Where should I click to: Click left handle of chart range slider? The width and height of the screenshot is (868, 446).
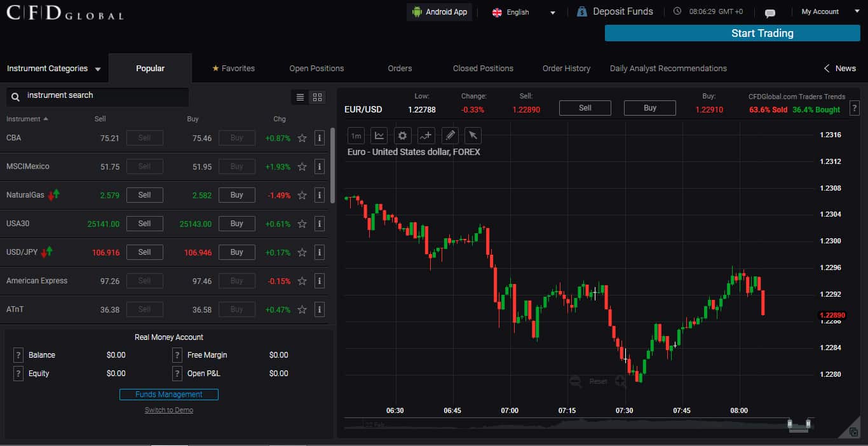[790, 424]
